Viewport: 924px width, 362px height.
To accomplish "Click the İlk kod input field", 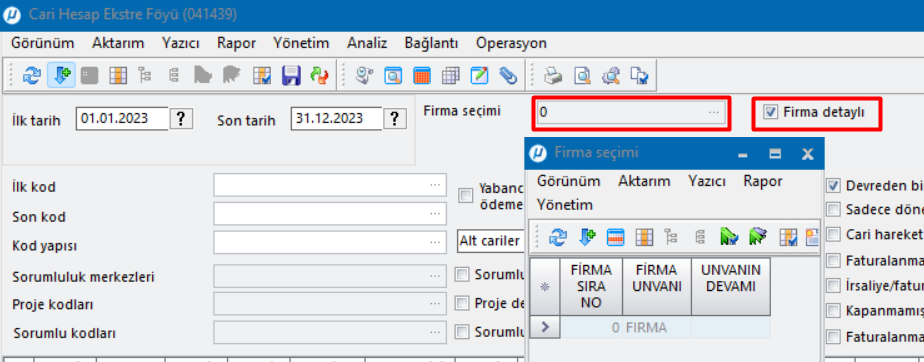I will (330, 185).
